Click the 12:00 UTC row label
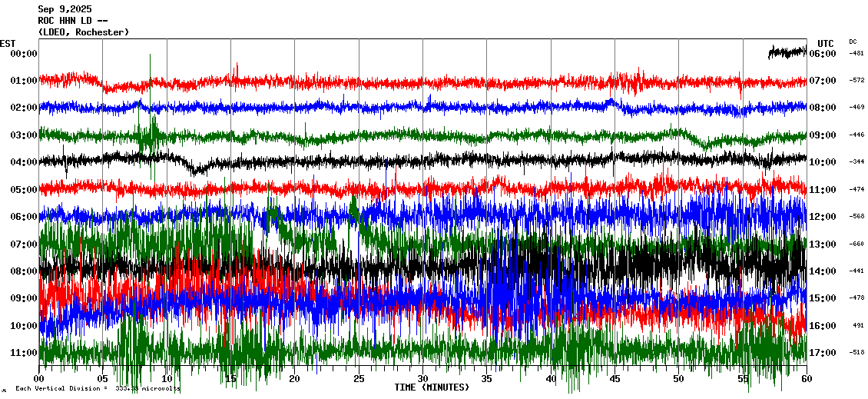Screen dimensions: 868x399 [823, 217]
